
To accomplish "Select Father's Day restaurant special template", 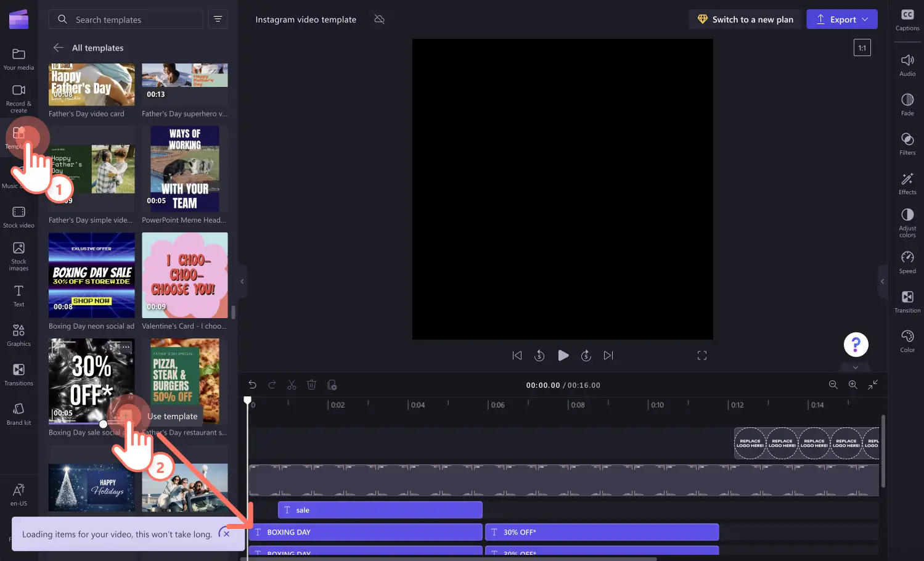I will (184, 381).
